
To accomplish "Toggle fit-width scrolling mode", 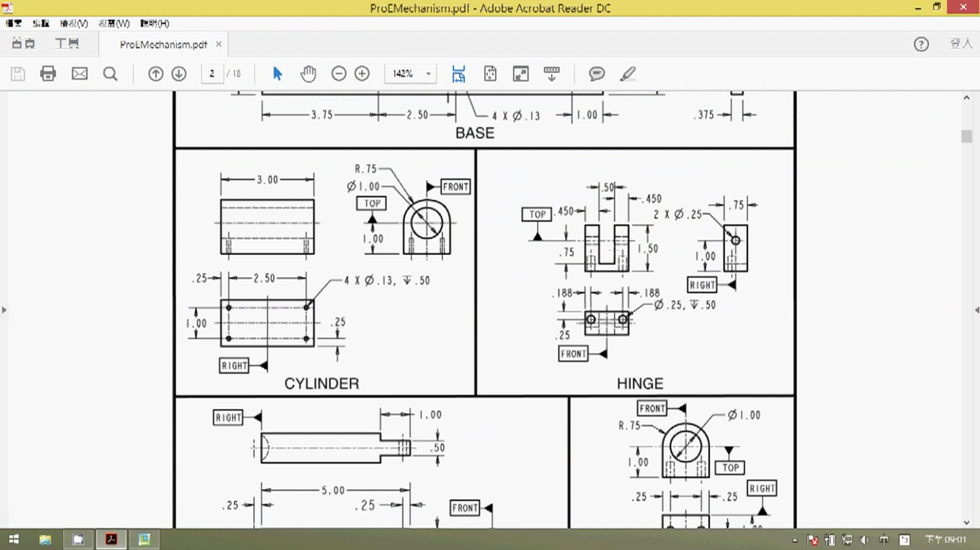I will (459, 74).
